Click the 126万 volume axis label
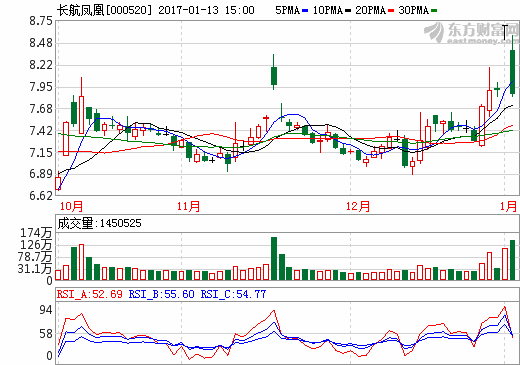The height and width of the screenshot is (365, 520). pyautogui.click(x=36, y=245)
